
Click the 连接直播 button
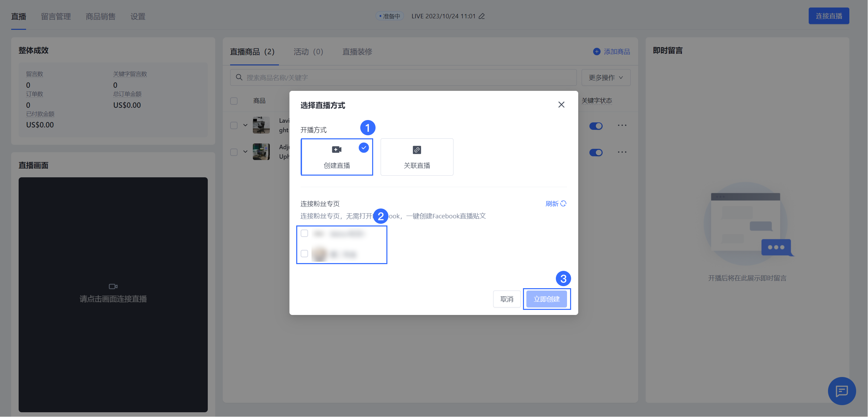pos(829,16)
